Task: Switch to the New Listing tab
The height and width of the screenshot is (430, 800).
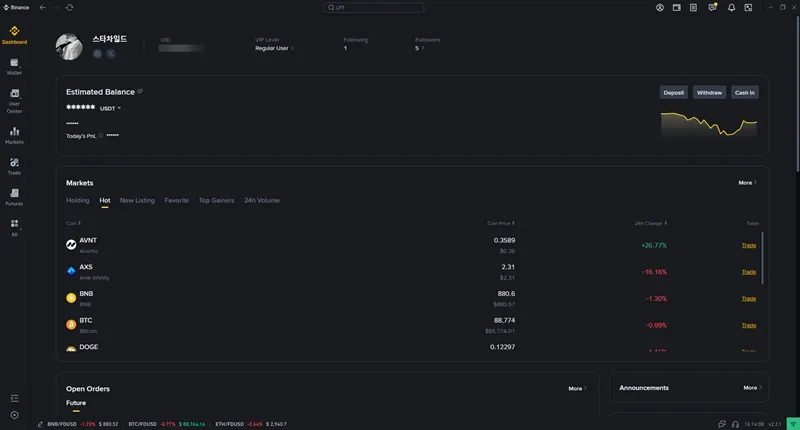Action: point(137,200)
